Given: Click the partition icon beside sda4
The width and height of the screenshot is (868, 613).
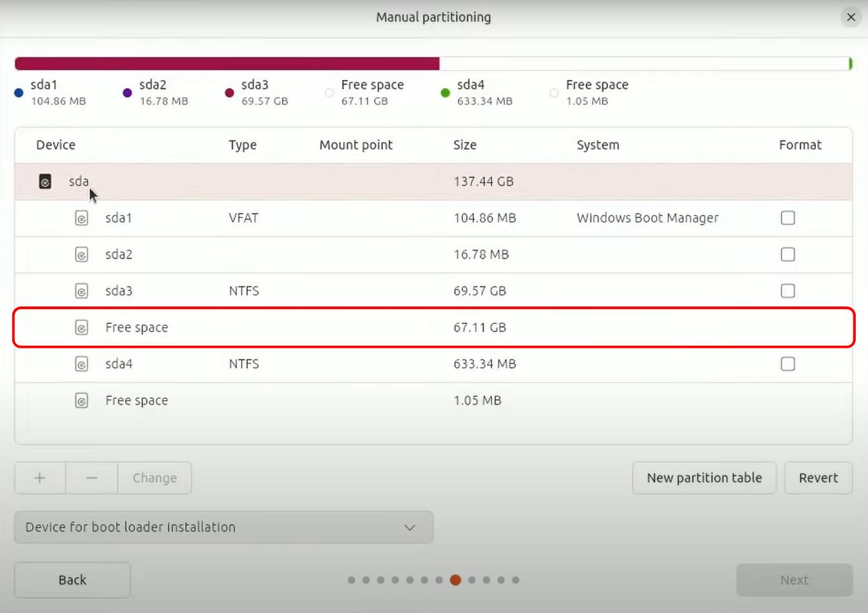Looking at the screenshot, I should pos(81,364).
